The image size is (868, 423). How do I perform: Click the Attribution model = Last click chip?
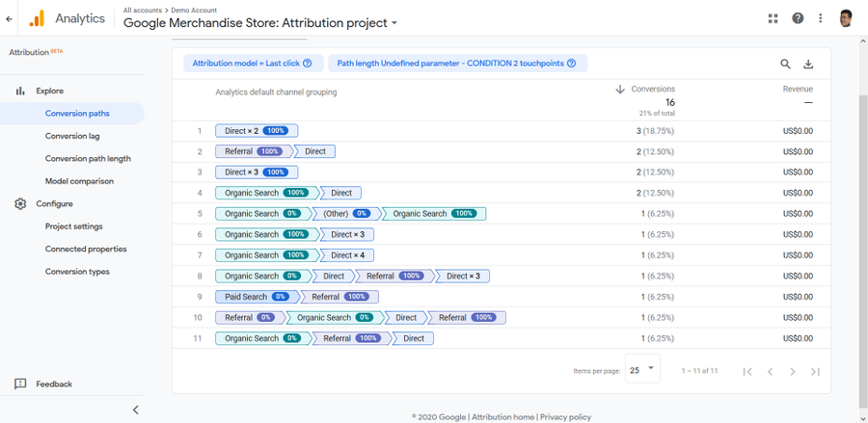(x=252, y=64)
